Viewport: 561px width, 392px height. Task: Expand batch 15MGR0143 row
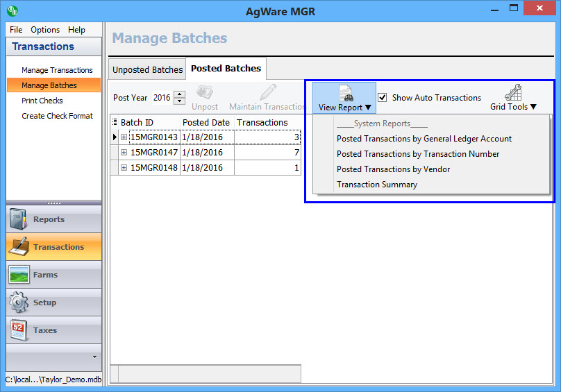point(124,137)
